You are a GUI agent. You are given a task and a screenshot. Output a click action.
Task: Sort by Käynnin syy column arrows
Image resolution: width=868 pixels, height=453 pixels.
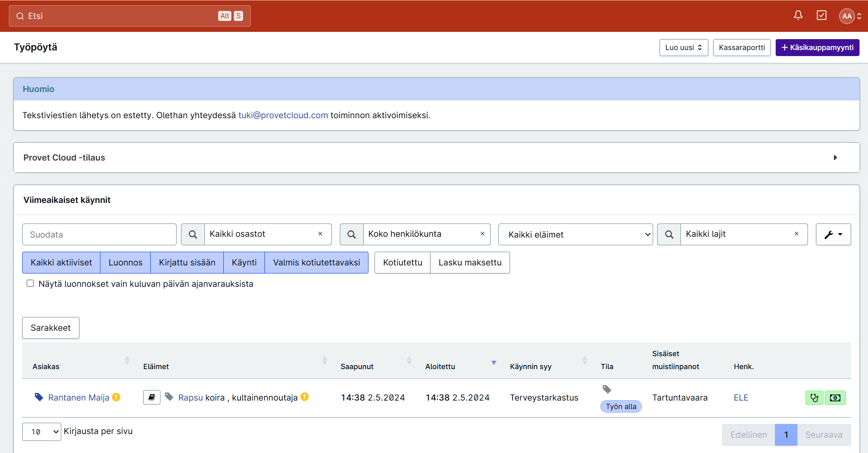(x=585, y=360)
